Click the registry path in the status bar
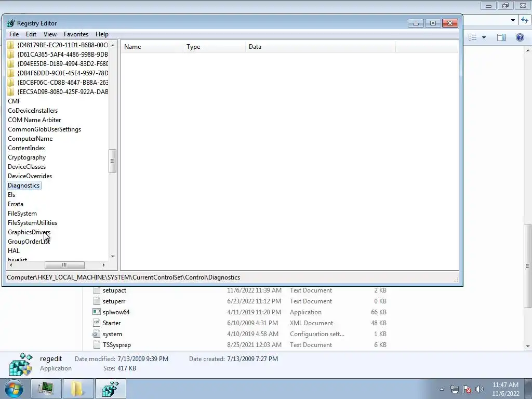 [x=124, y=277]
